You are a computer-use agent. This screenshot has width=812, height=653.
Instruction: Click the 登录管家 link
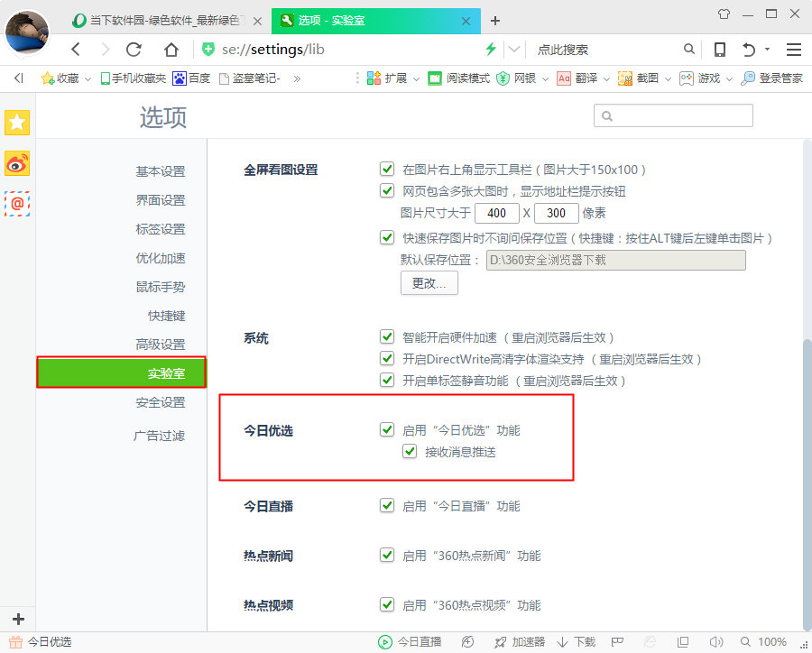[x=772, y=78]
